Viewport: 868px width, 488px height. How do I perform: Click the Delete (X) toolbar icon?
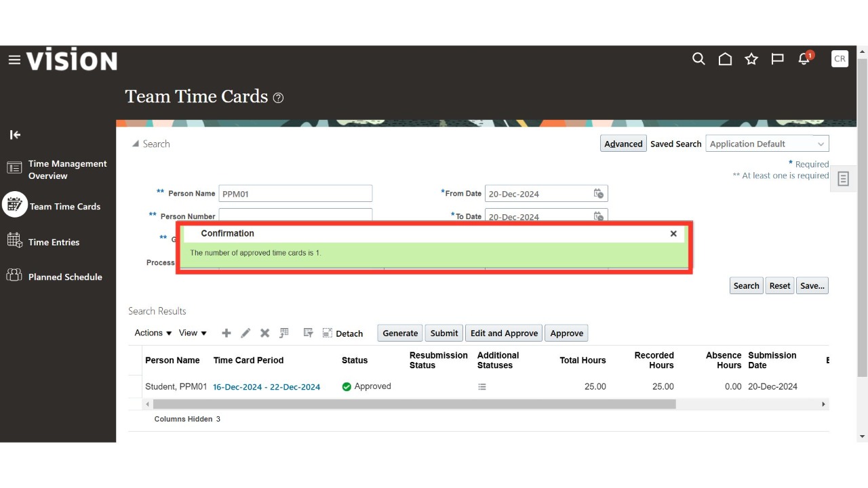[265, 333]
